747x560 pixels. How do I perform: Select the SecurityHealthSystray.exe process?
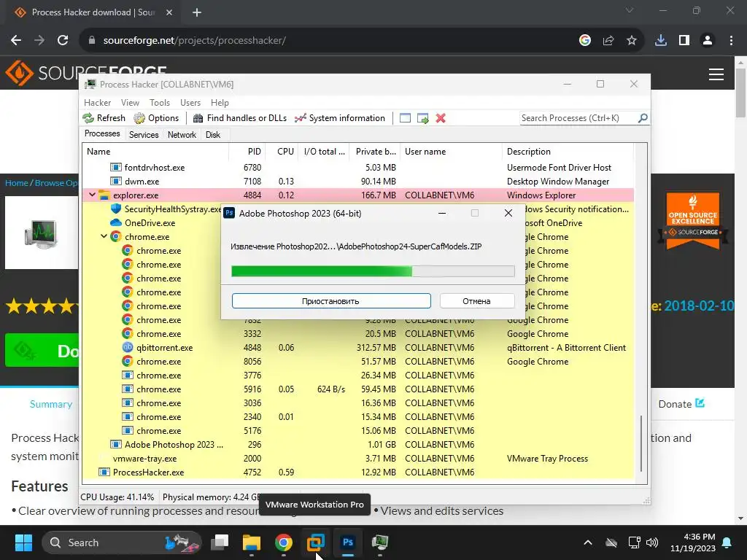point(166,209)
